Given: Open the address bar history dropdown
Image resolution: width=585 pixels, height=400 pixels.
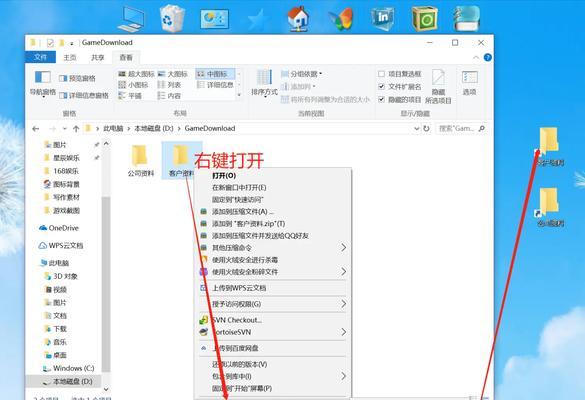Looking at the screenshot, I should [x=417, y=128].
